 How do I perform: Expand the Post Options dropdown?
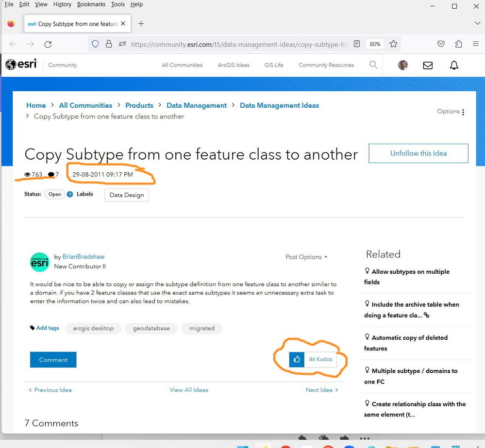[306, 257]
